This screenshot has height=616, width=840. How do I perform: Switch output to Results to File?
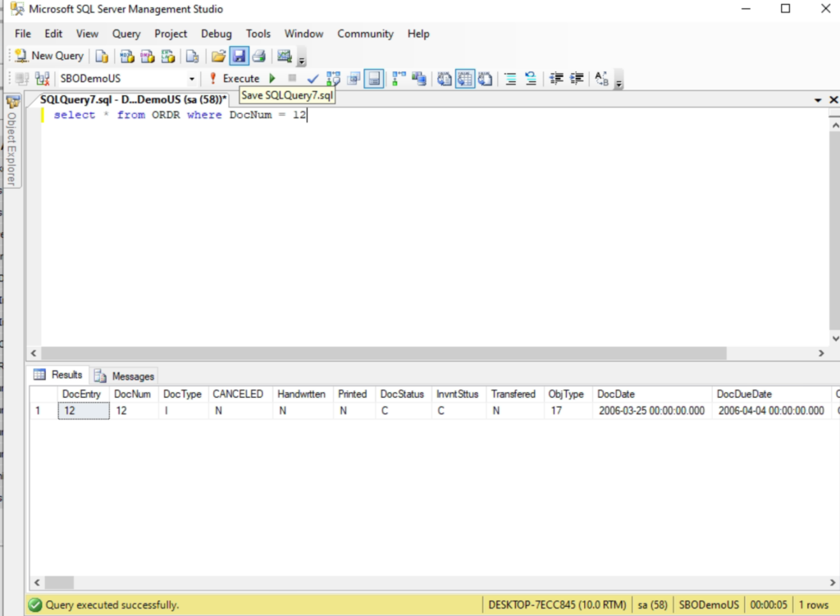coord(486,79)
